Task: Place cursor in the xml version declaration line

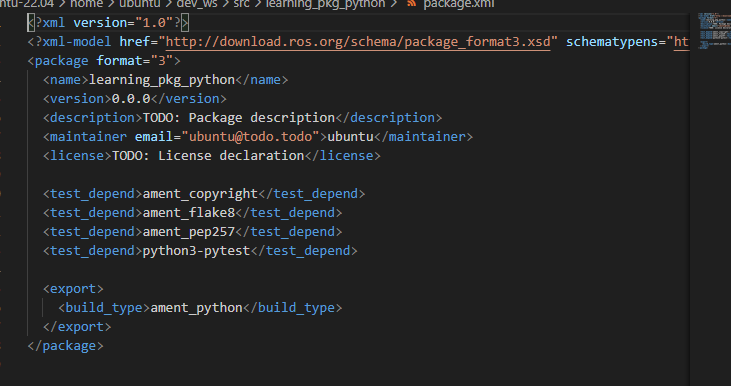Action: click(x=108, y=23)
